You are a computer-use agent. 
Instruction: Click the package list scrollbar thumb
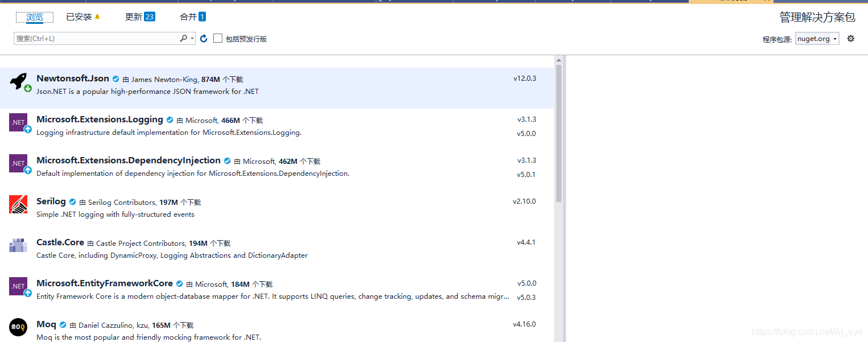click(x=559, y=133)
